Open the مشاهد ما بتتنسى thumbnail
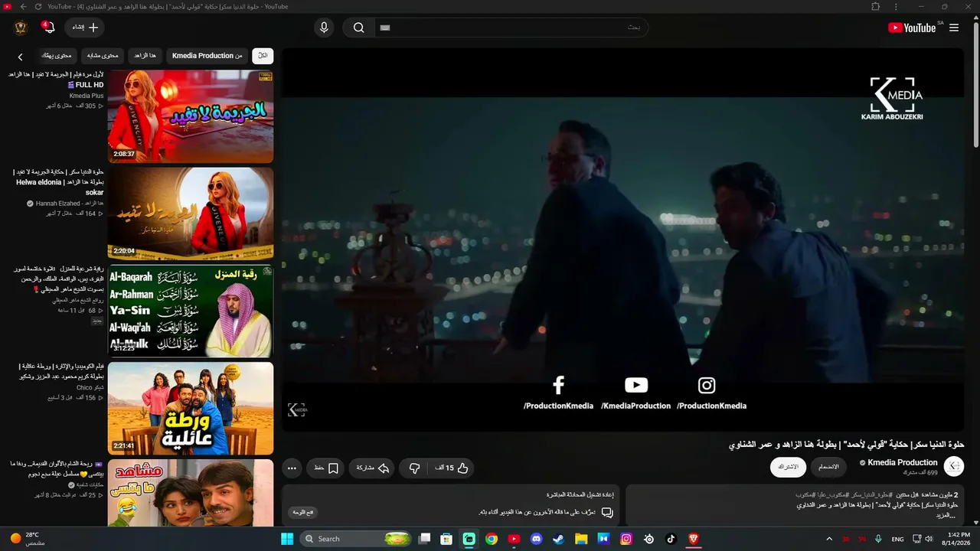This screenshot has width=980, height=551. pos(191,493)
